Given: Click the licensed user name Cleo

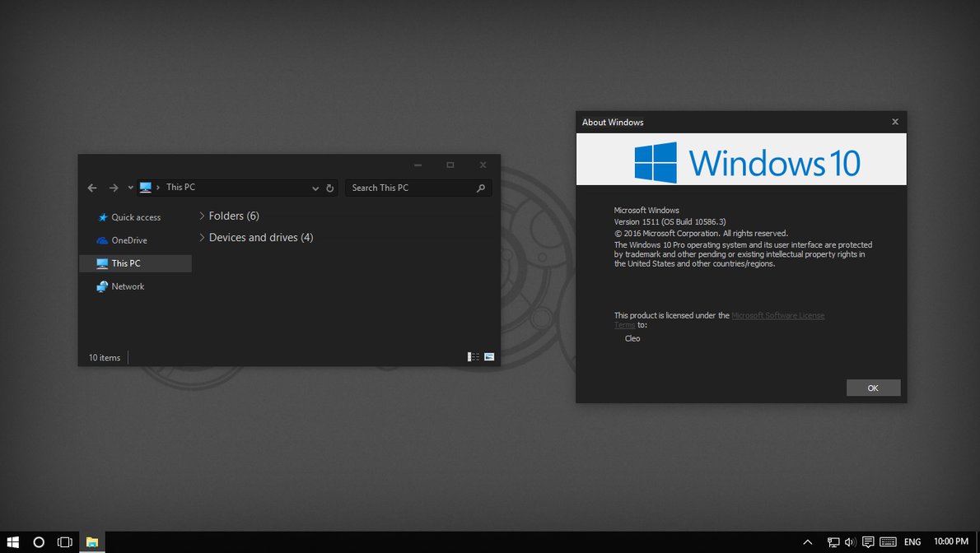Looking at the screenshot, I should (632, 339).
